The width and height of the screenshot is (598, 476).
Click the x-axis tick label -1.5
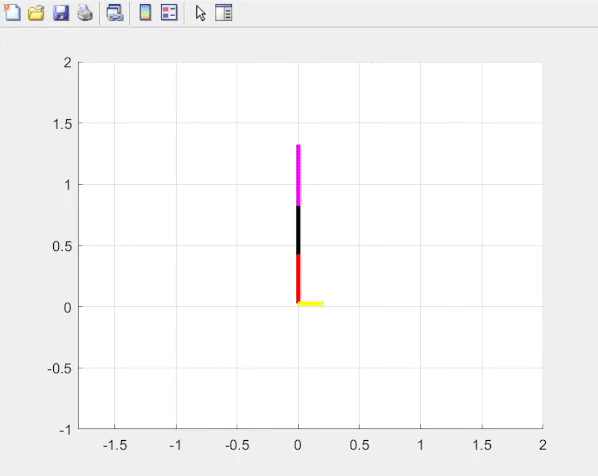(115, 445)
